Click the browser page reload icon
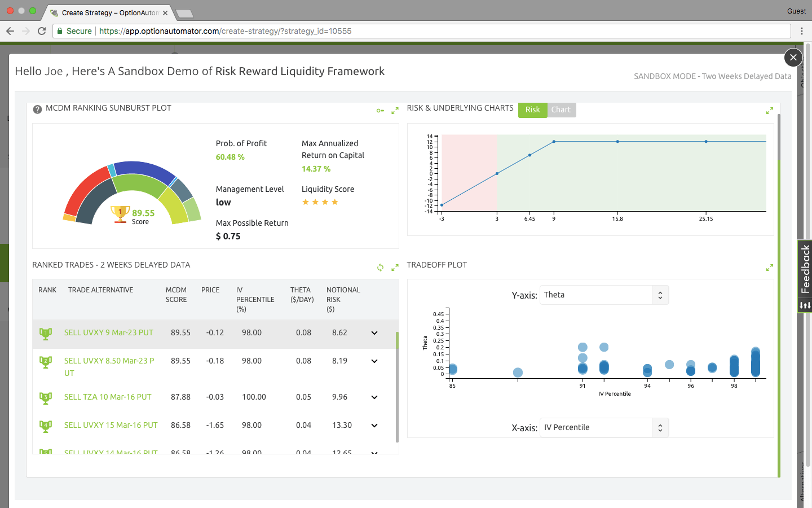Viewport: 812px width, 508px height. (x=42, y=31)
